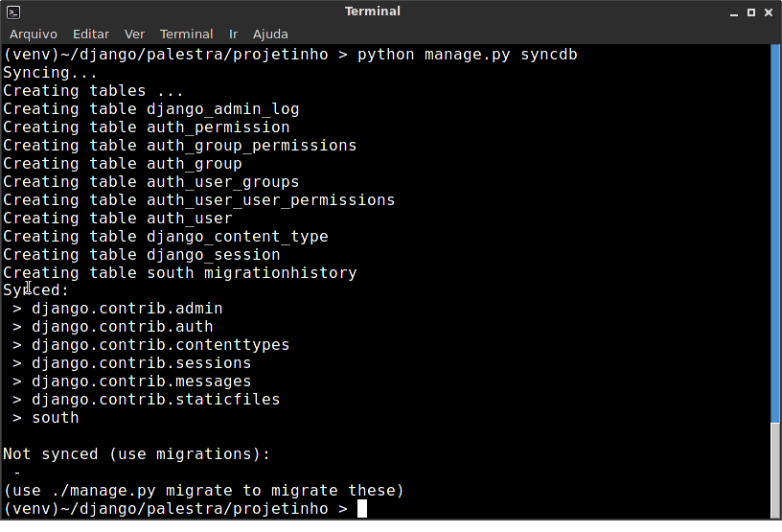Image resolution: width=782 pixels, height=532 pixels.
Task: Click the 'Creating tables ...' line
Action: [93, 91]
